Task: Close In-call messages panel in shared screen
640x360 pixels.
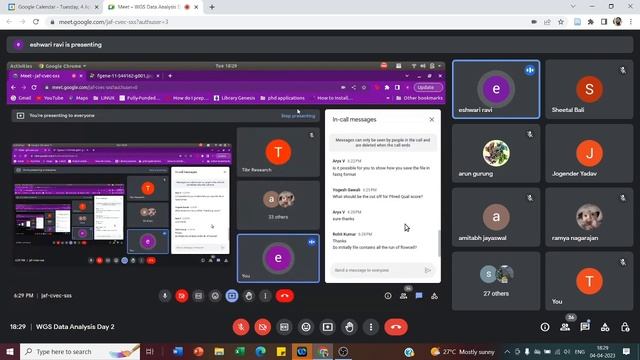Action: click(x=431, y=120)
